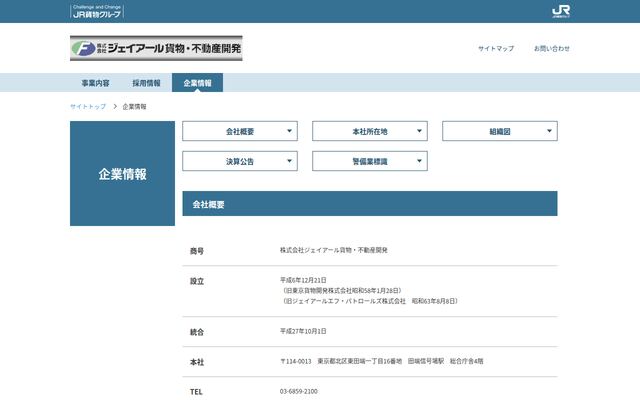
Task: Jump to 会社概要 section button
Action: pyautogui.click(x=240, y=131)
